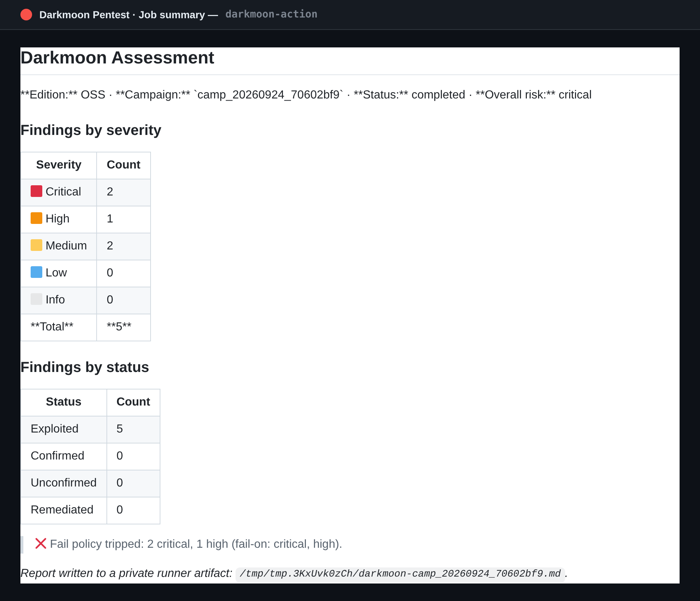This screenshot has height=601, width=700.
Task: Click the red X fail policy icon
Action: 41,543
